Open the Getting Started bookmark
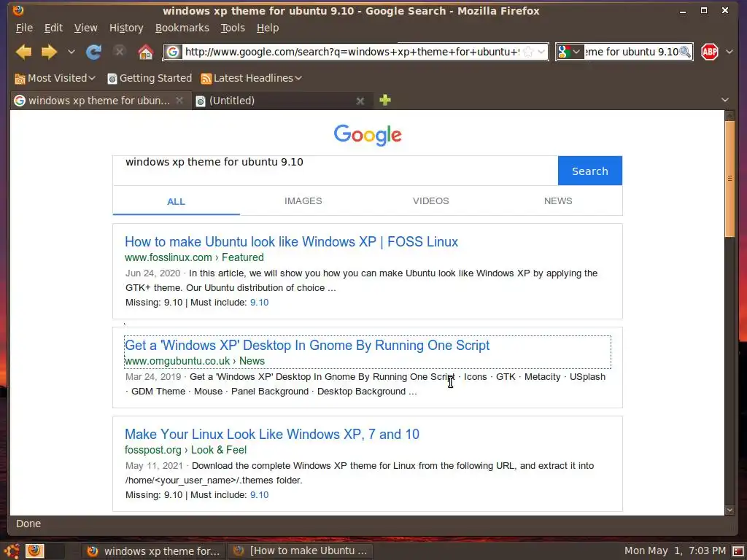Screen dimensions: 747x560 point(149,78)
